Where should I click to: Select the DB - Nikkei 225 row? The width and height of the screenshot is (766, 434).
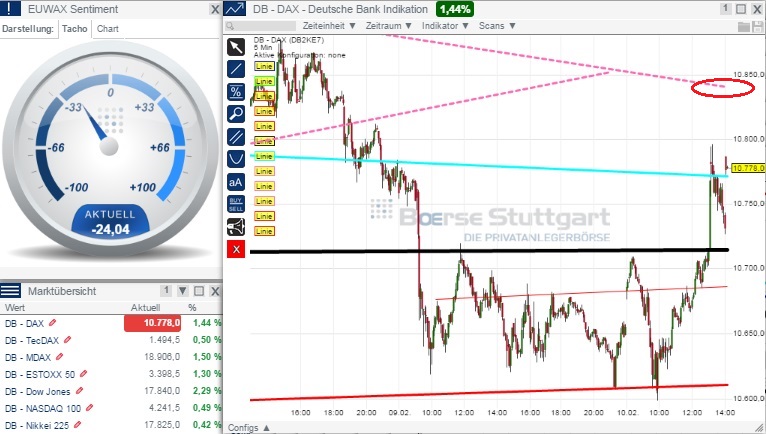tap(111, 425)
